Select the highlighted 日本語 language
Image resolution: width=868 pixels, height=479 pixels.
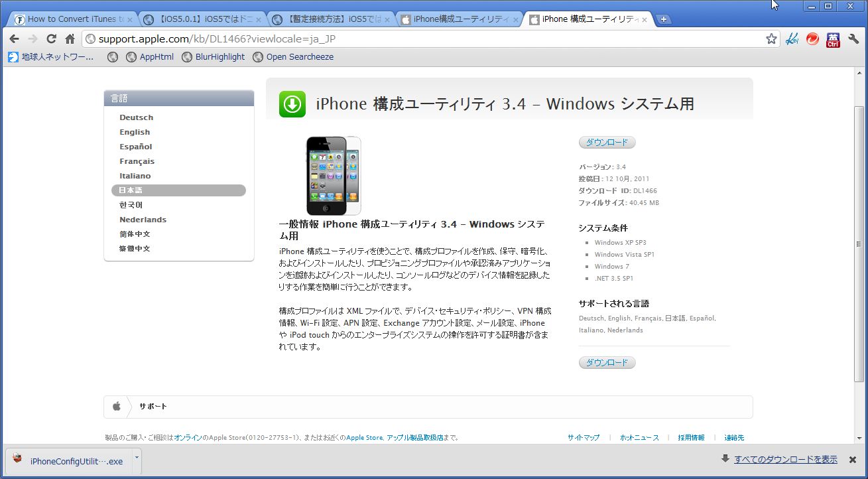(x=178, y=190)
